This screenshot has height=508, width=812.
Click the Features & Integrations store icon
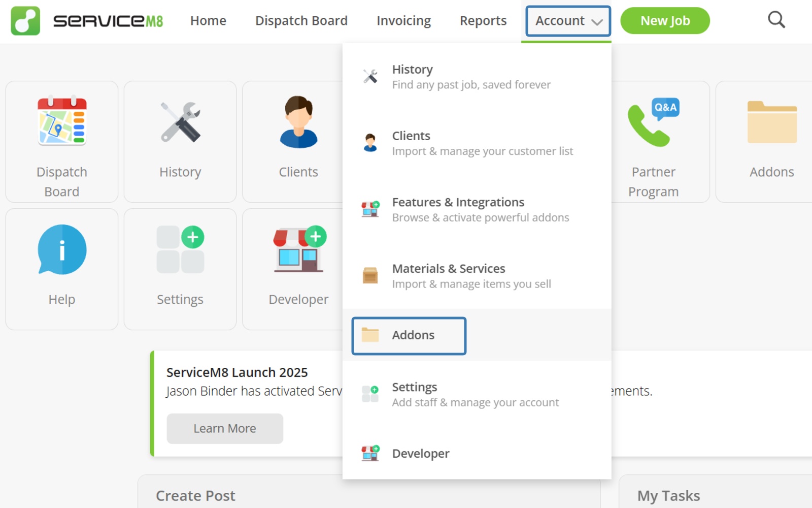[x=370, y=209]
